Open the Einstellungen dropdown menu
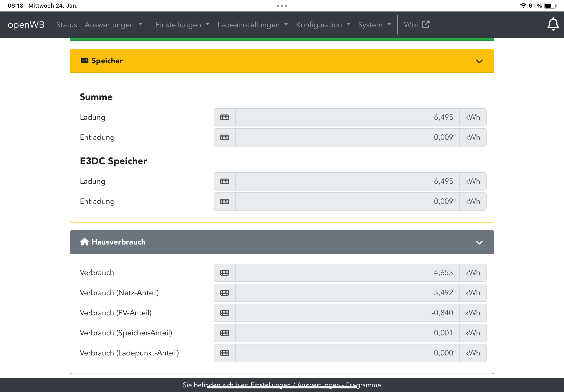The image size is (564, 392). (182, 25)
